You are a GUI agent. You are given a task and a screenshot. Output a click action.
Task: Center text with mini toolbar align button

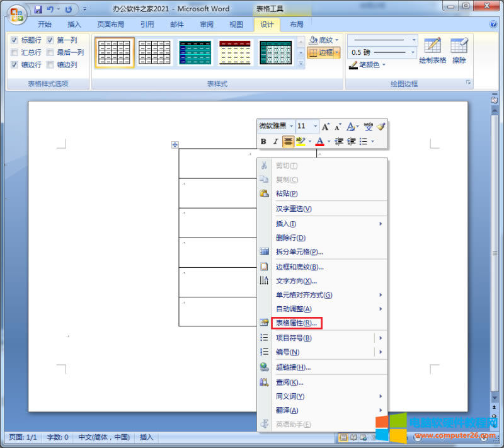[288, 141]
